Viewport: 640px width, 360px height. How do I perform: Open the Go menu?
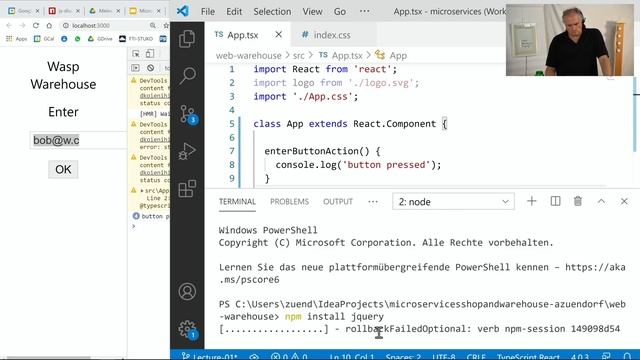[x=340, y=11]
